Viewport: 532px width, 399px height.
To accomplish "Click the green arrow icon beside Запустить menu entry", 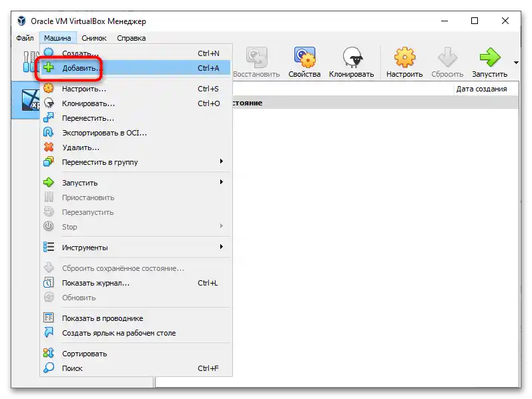I will (49, 182).
